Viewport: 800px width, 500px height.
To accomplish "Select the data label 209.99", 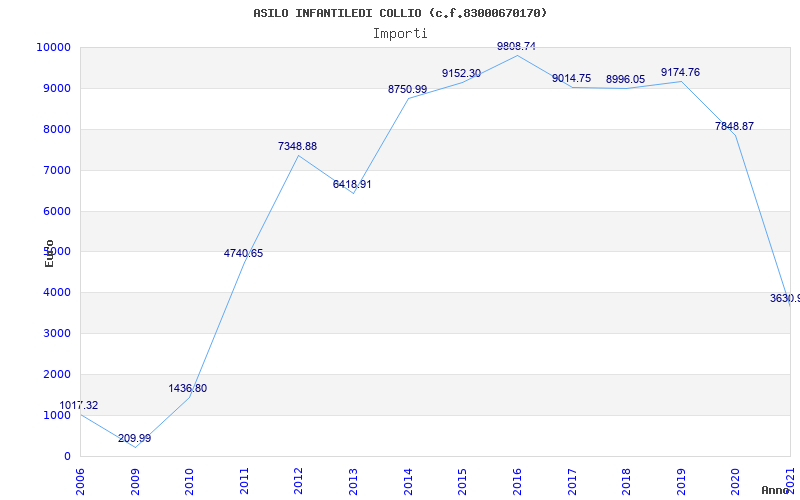I will pyautogui.click(x=135, y=438).
